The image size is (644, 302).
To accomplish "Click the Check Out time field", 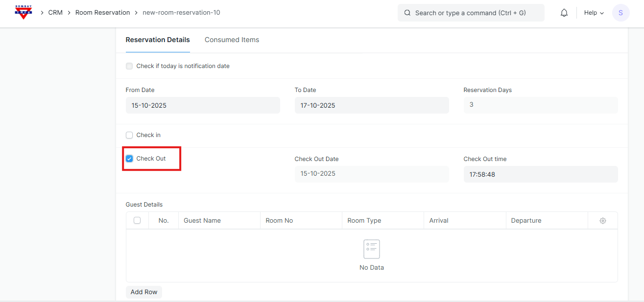I will tap(540, 174).
